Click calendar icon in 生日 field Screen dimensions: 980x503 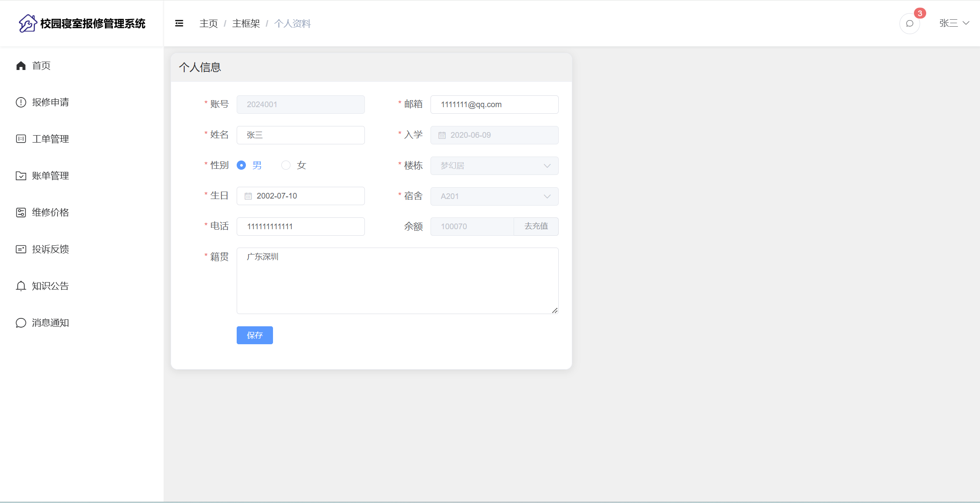click(248, 196)
